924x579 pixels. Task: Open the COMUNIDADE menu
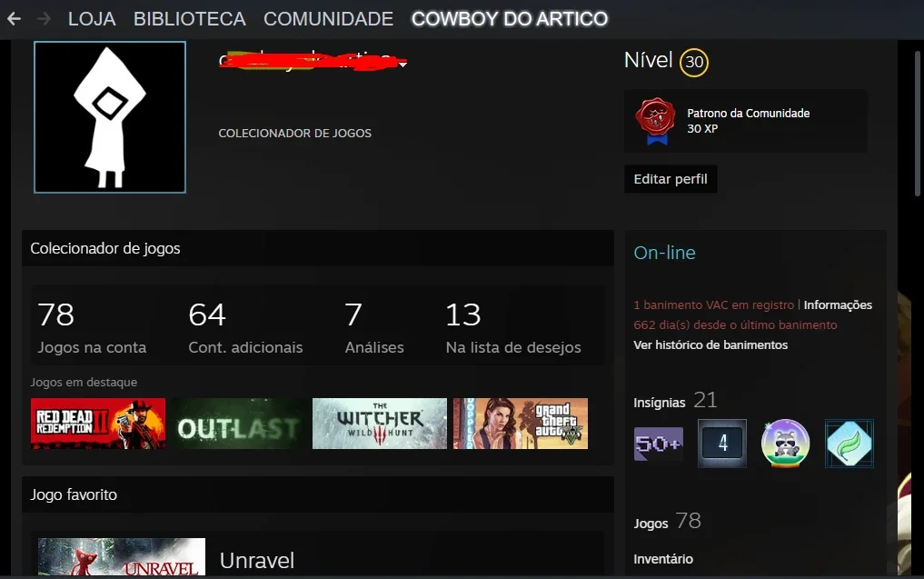point(328,19)
